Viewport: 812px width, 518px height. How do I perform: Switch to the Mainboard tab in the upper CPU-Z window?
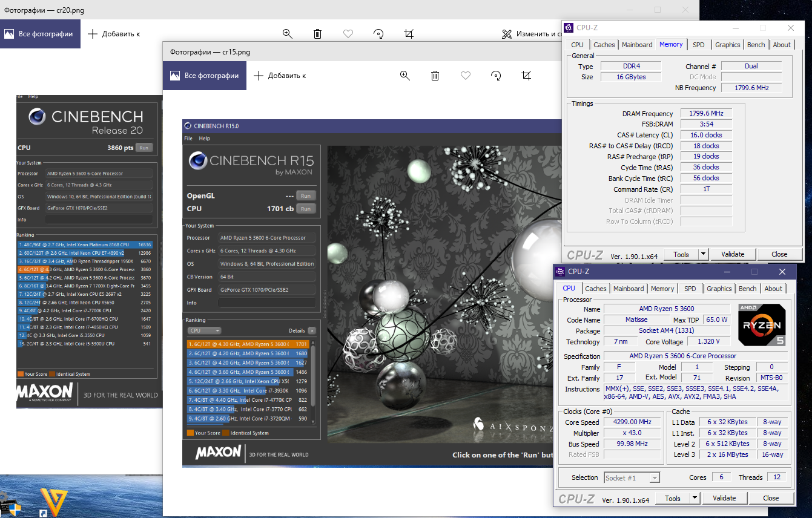point(637,45)
